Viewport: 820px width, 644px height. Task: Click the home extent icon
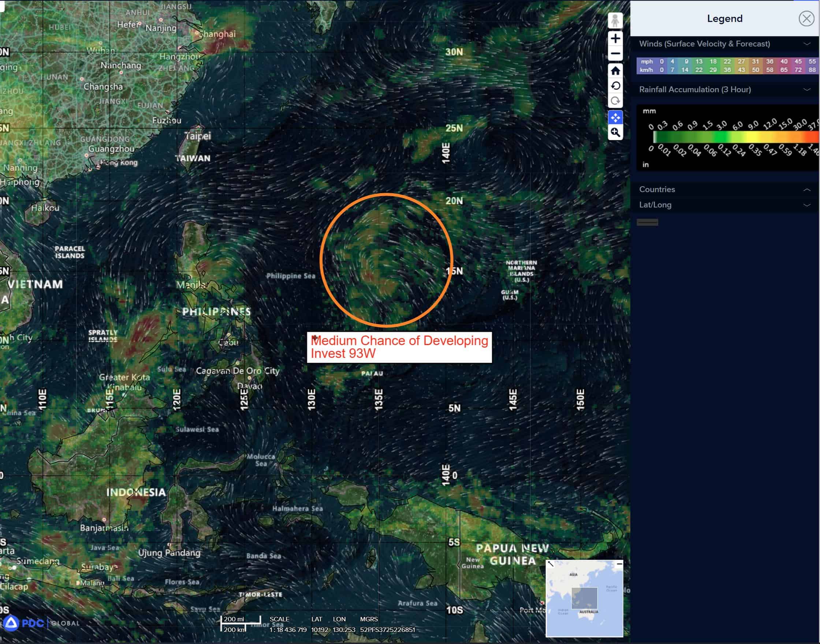(x=615, y=71)
